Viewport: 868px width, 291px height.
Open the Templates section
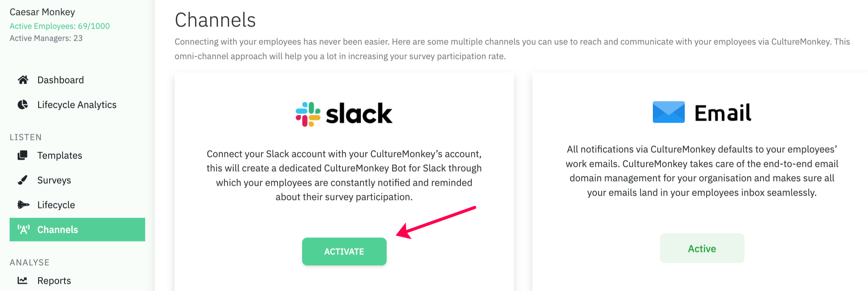coord(60,155)
